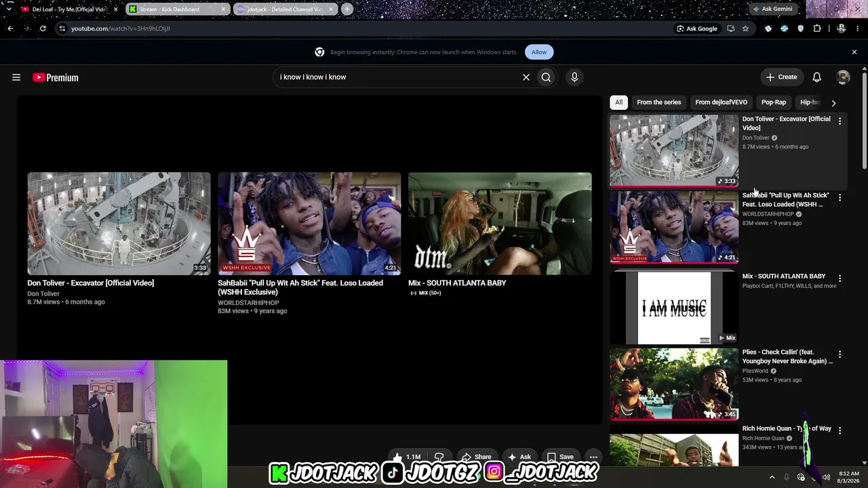868x488 pixels.
Task: Open Don Toliver Excavator sidebar thumbnail
Action: coord(674,150)
